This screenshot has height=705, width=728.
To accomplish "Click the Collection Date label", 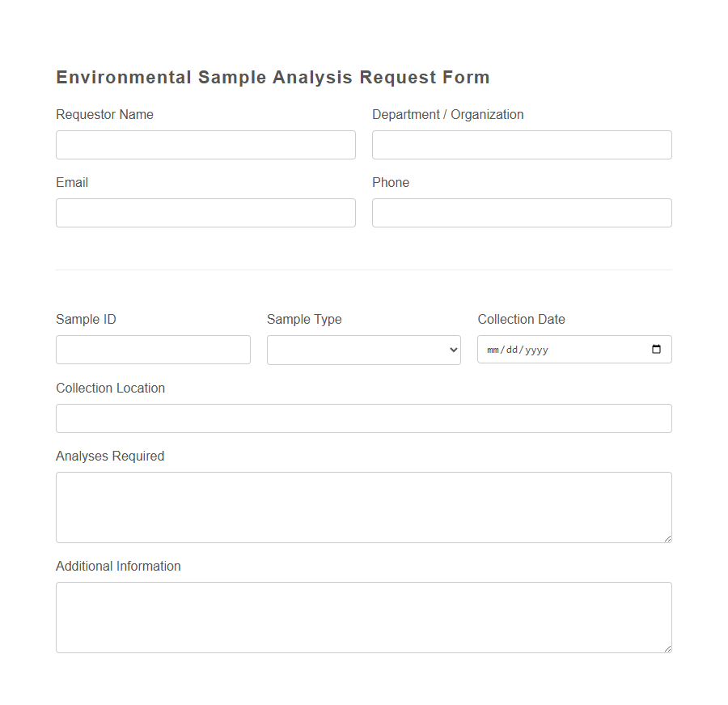I will click(521, 319).
